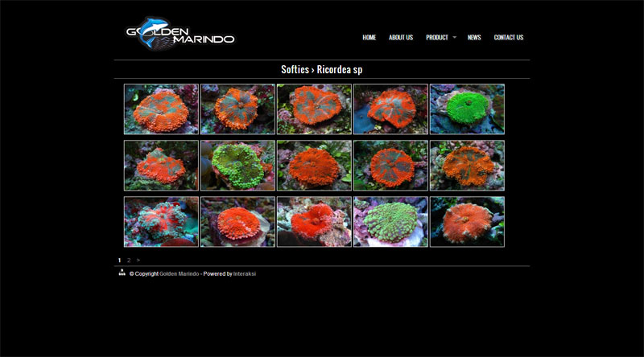Open the first thumbnail in row two
Viewport: 644px width, 357px height.
click(x=161, y=166)
